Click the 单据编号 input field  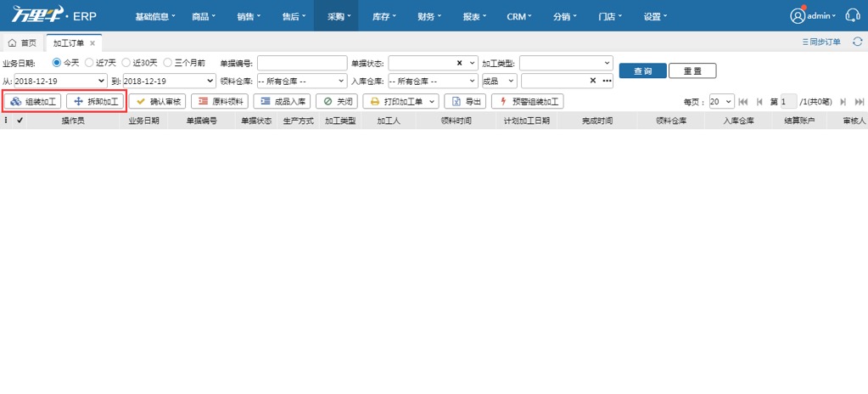pyautogui.click(x=302, y=63)
